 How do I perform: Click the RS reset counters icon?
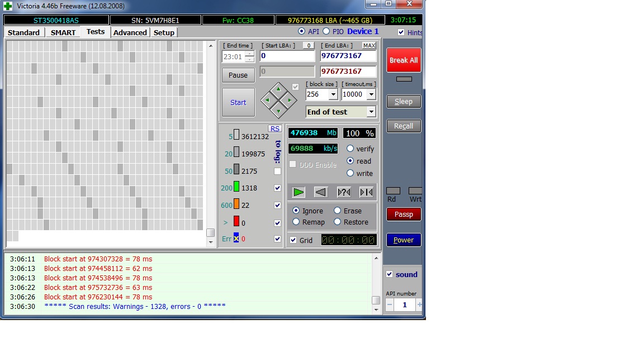pyautogui.click(x=274, y=128)
